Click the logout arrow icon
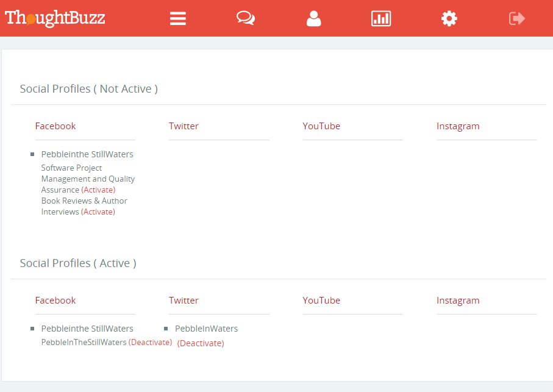This screenshot has width=553, height=392. (517, 18)
